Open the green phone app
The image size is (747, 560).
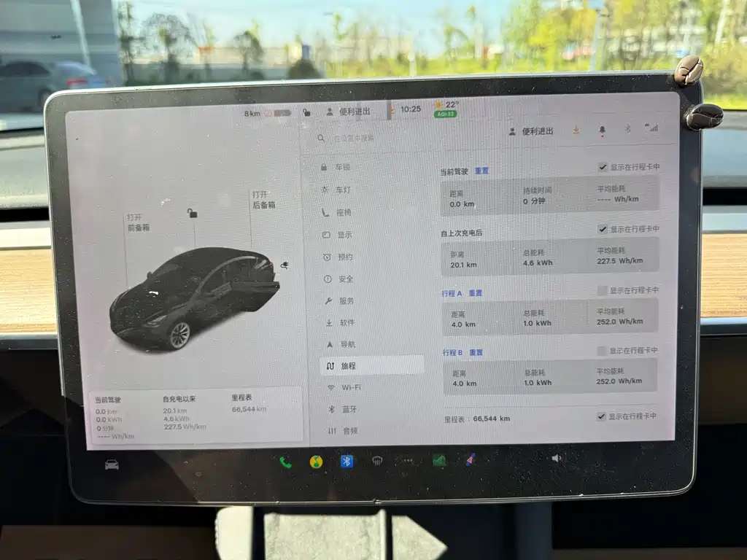point(285,462)
